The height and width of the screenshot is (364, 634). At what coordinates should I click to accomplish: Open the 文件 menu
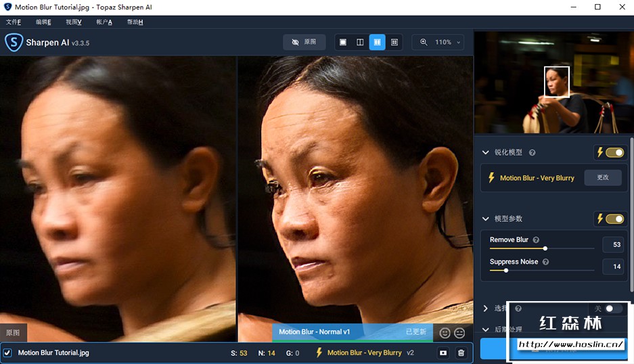[14, 22]
